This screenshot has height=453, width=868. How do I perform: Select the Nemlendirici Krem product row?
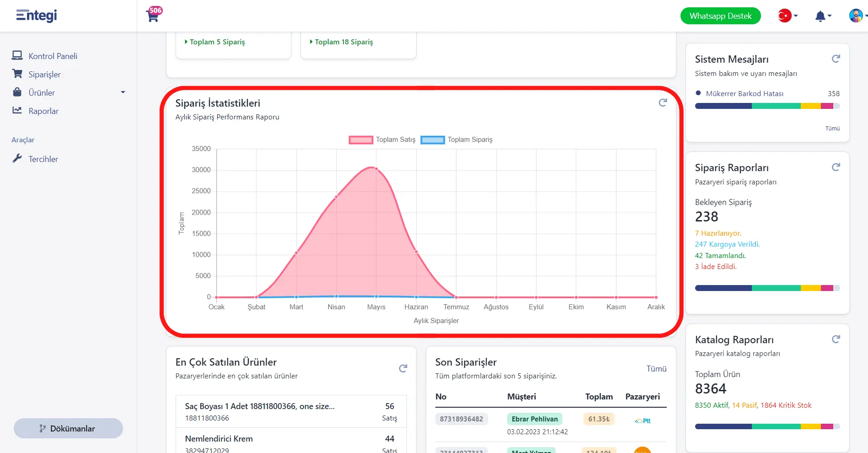click(291, 441)
